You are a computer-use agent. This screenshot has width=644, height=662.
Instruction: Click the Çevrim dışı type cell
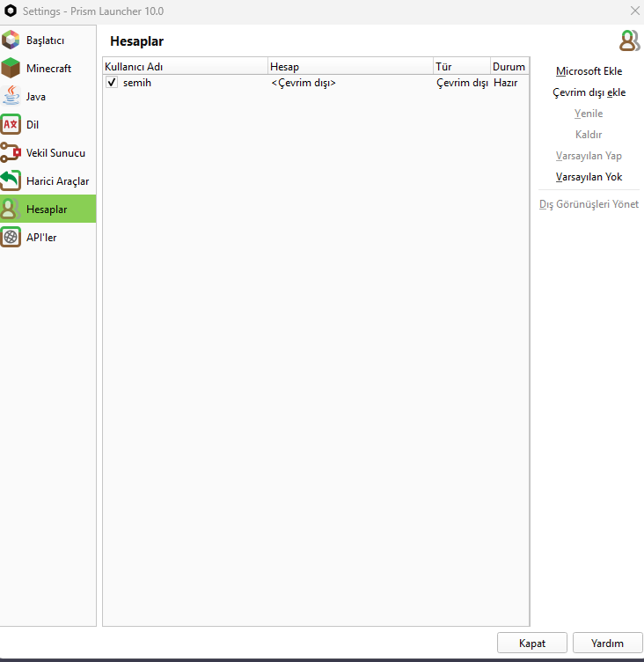point(462,83)
